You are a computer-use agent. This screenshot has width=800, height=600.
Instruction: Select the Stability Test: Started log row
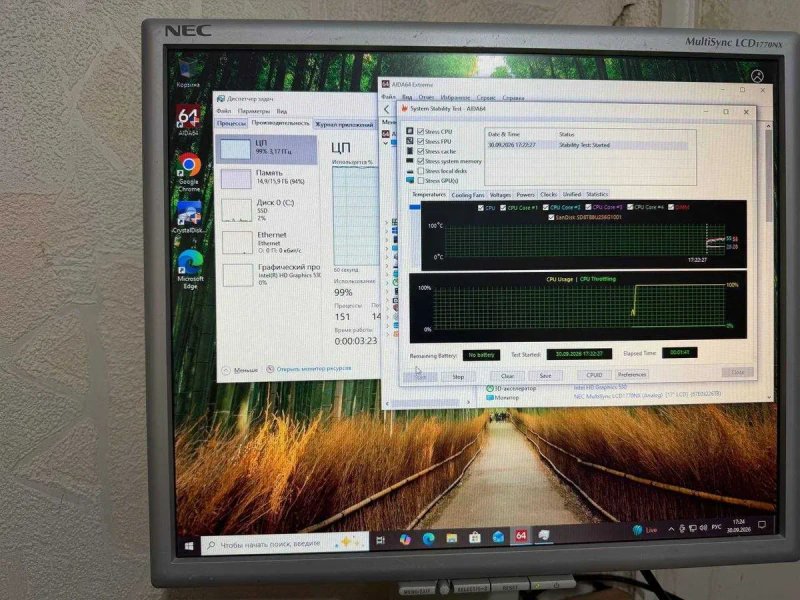[587, 145]
